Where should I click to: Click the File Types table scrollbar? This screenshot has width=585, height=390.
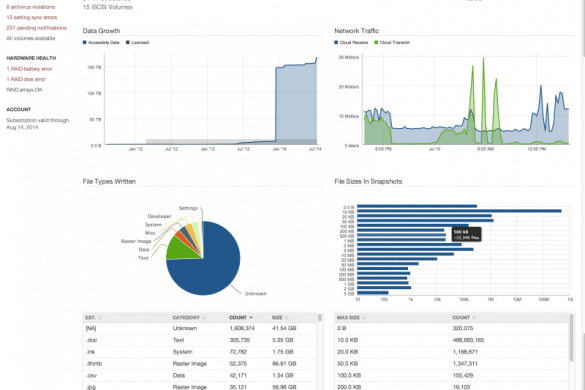tap(320, 318)
